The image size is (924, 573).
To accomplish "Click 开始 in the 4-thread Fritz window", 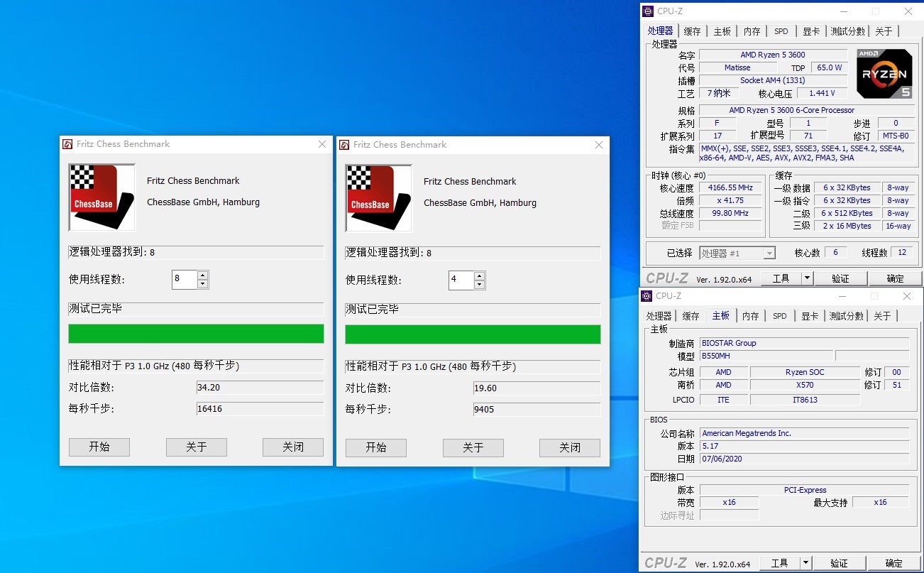I will coord(376,447).
